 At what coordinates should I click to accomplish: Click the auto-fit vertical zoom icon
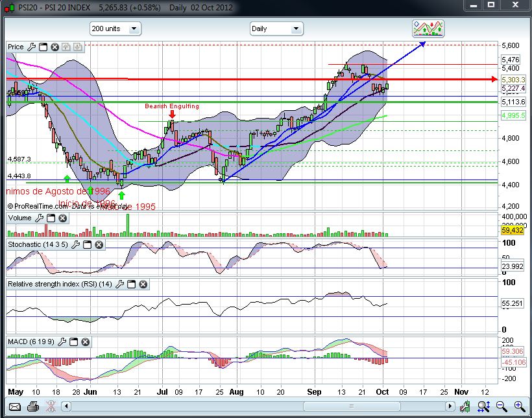483,406
